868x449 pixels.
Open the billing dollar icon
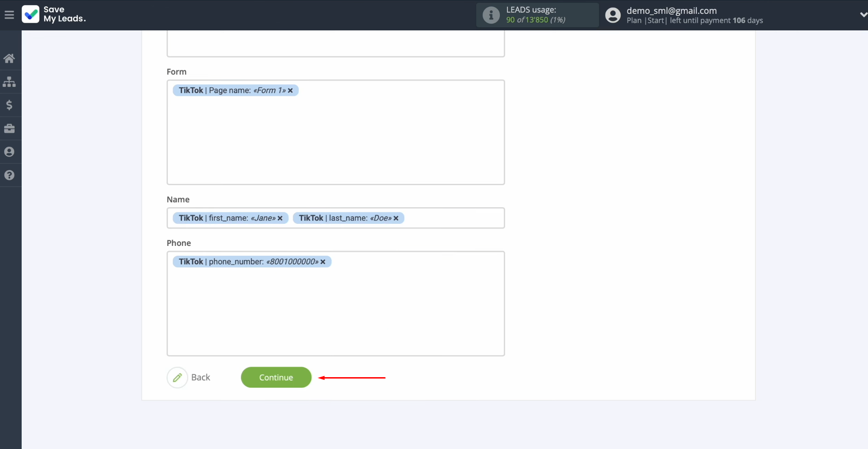coord(9,105)
